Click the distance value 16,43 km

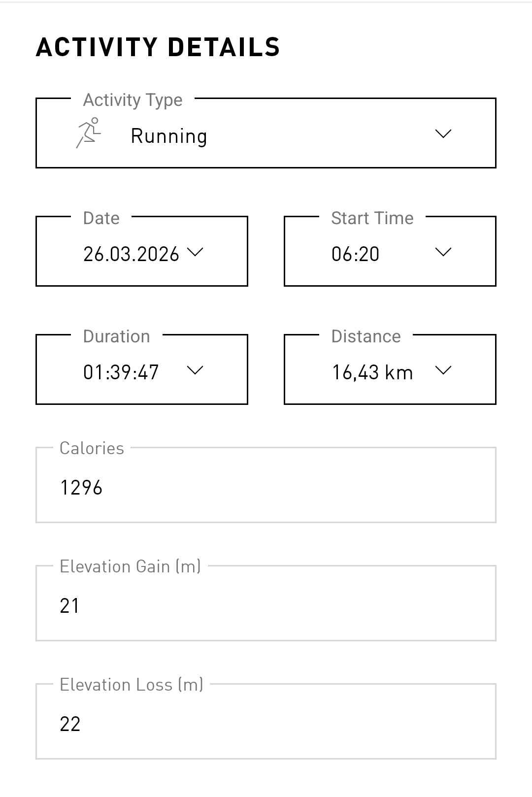[x=372, y=373]
